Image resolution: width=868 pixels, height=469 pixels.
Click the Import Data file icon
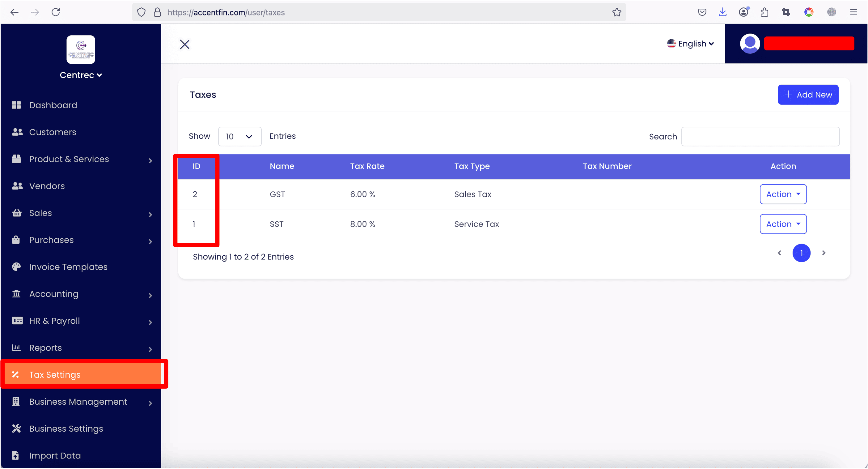[15, 455]
